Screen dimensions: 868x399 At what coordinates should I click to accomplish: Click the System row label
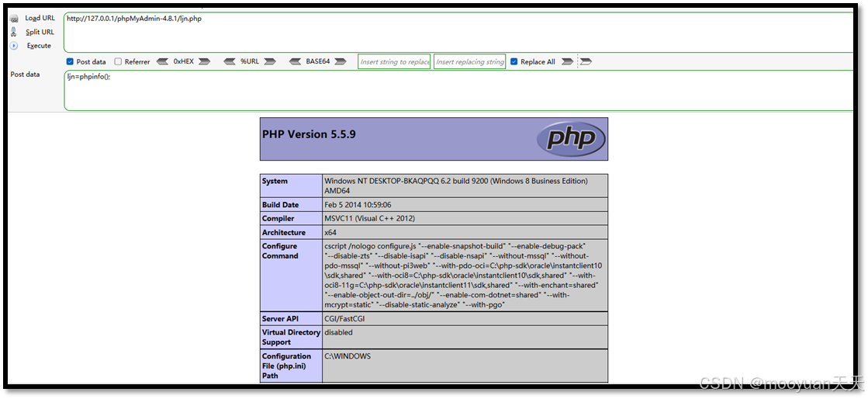click(275, 181)
